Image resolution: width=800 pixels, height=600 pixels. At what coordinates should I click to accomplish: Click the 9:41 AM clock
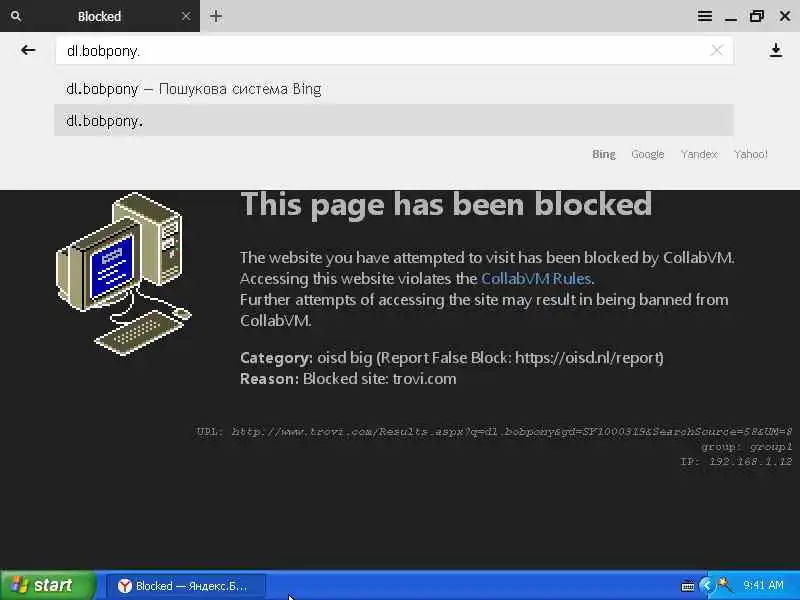point(763,586)
